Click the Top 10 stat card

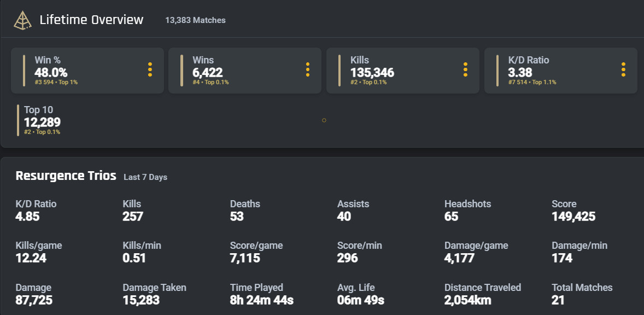pyautogui.click(x=43, y=120)
